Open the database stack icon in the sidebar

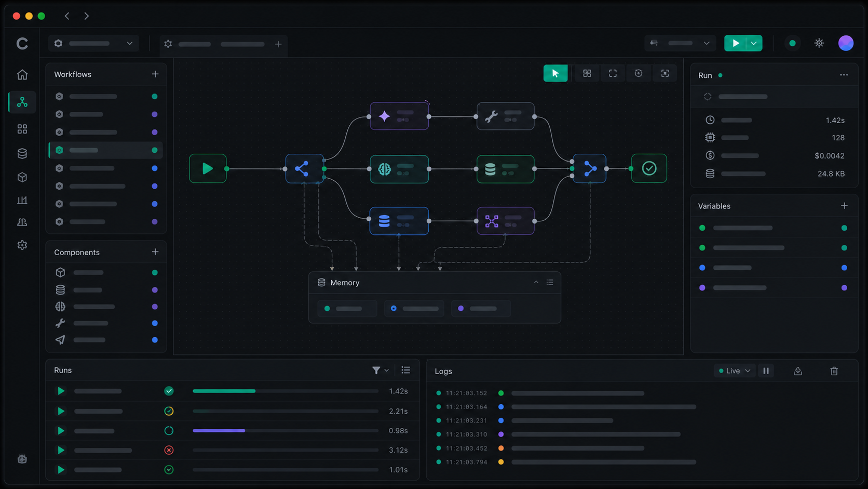click(22, 153)
